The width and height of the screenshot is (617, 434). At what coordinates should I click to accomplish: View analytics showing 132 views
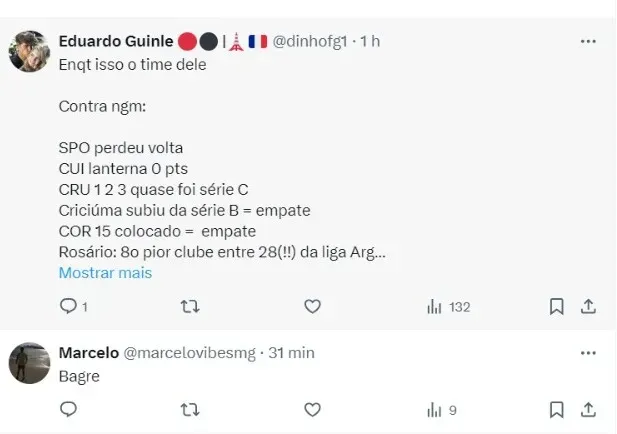pyautogui.click(x=448, y=307)
